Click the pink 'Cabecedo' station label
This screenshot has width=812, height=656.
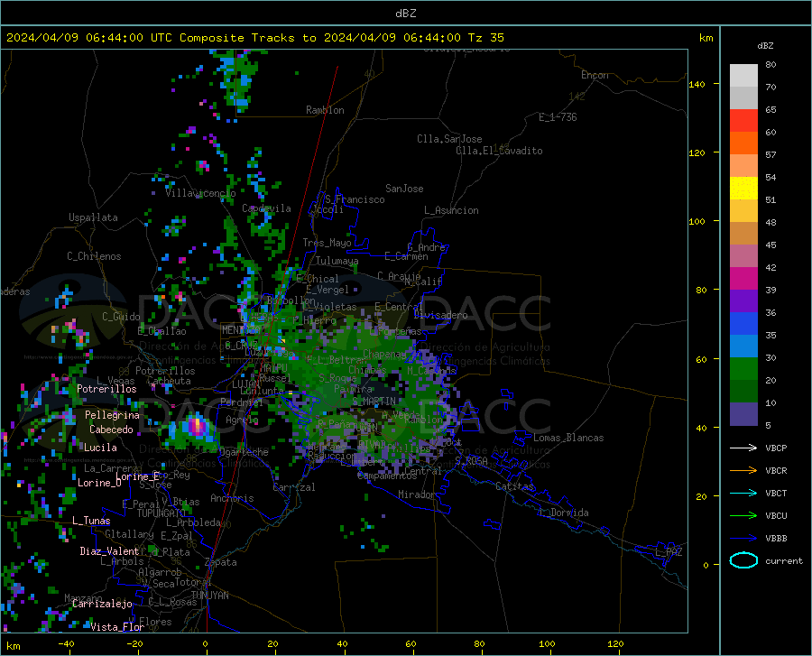pyautogui.click(x=111, y=430)
